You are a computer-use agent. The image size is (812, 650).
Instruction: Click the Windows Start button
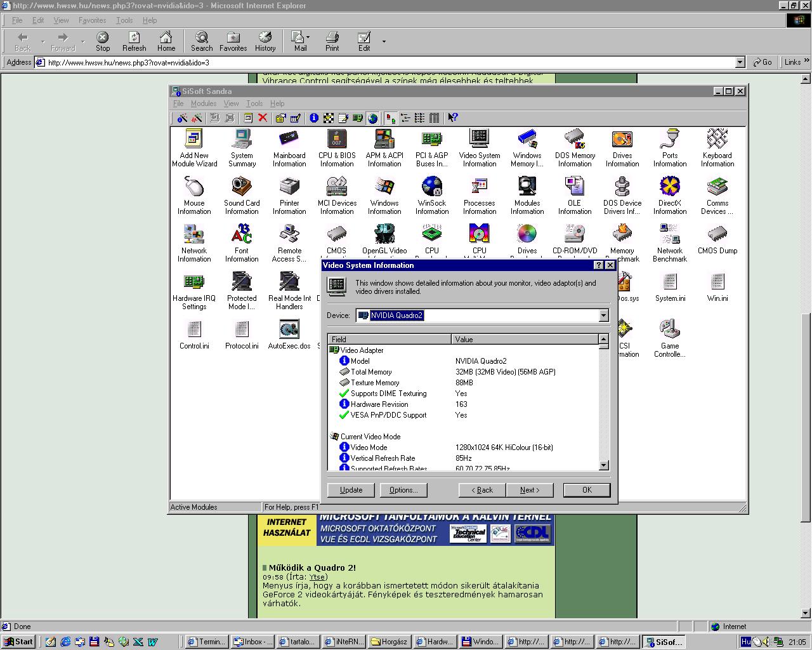pyautogui.click(x=18, y=642)
